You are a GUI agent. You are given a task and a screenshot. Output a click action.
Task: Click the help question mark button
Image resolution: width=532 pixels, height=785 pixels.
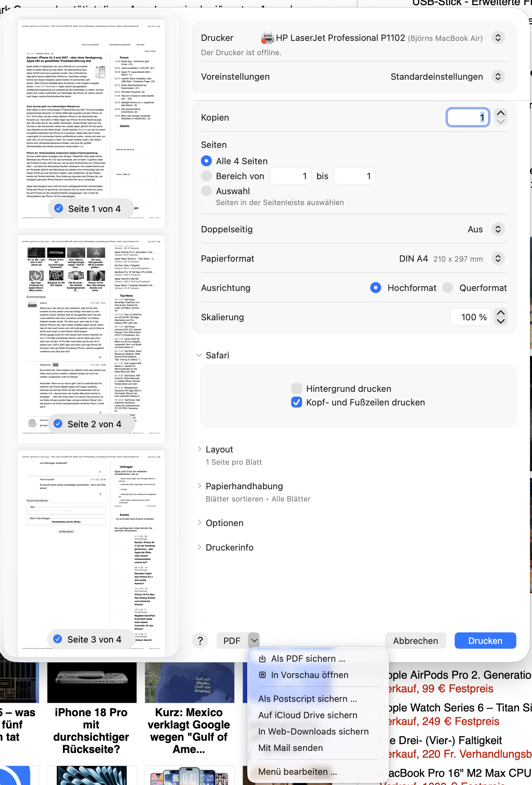click(200, 641)
